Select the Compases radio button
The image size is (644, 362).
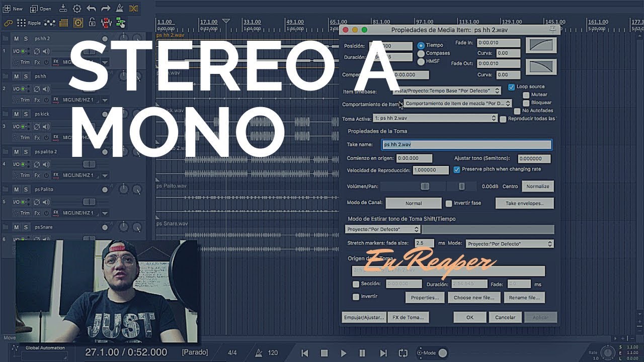(x=421, y=53)
